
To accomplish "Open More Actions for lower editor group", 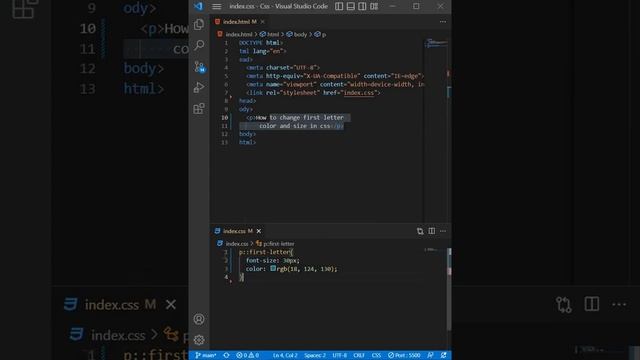I will click(x=443, y=231).
